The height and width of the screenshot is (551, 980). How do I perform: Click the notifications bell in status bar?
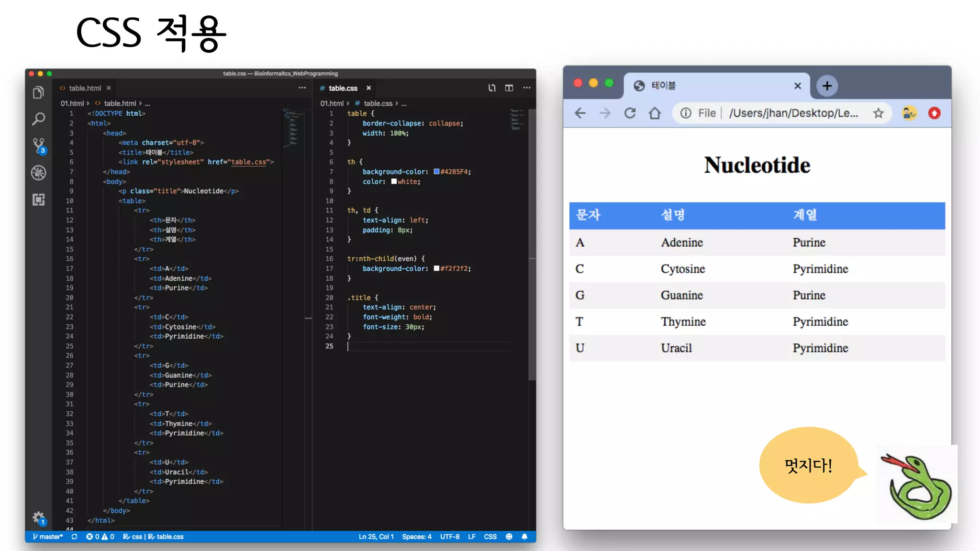[524, 537]
